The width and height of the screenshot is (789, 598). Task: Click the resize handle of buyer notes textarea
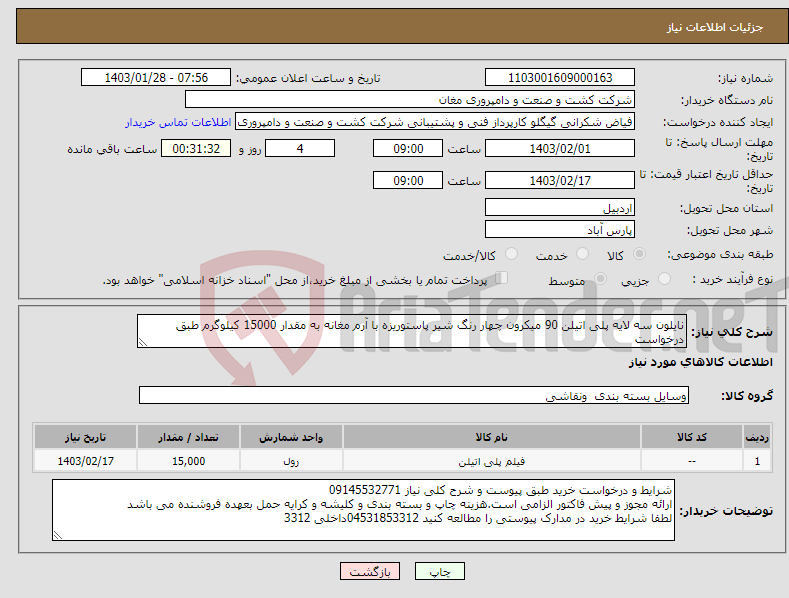point(57,536)
